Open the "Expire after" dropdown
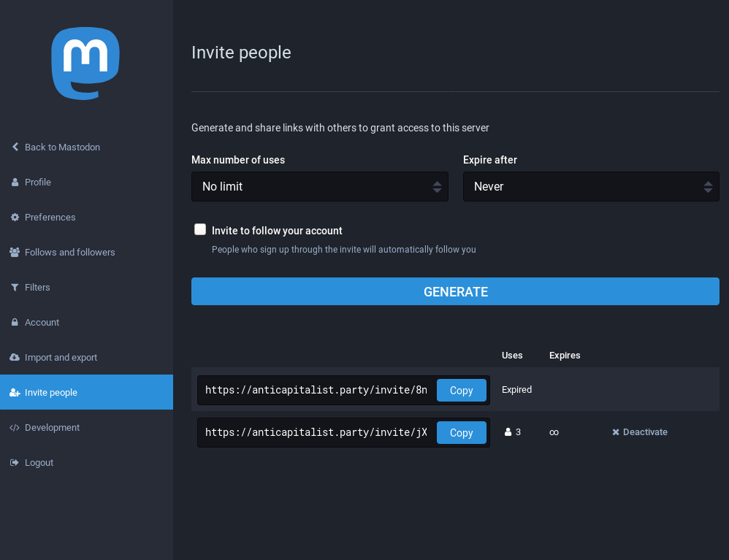 tap(591, 186)
